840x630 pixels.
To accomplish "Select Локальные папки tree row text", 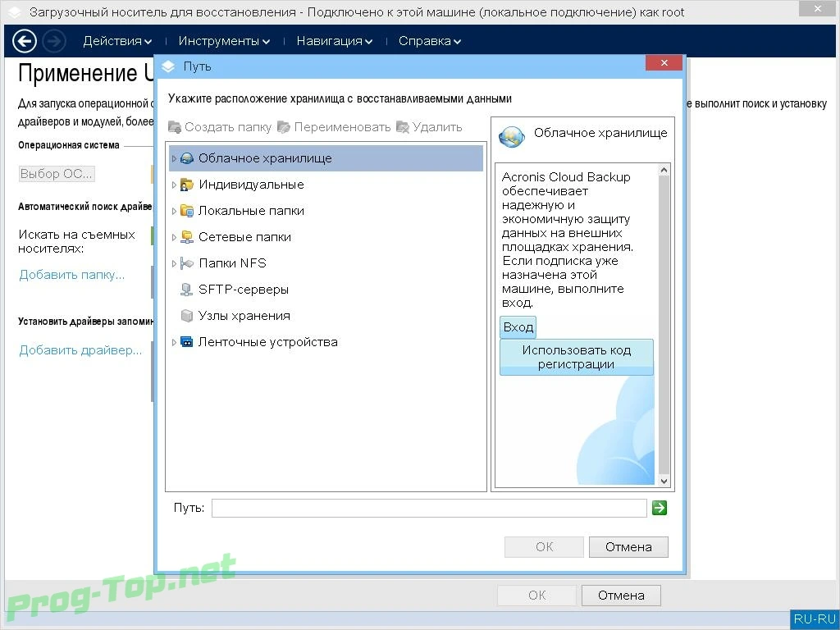I will coord(251,211).
